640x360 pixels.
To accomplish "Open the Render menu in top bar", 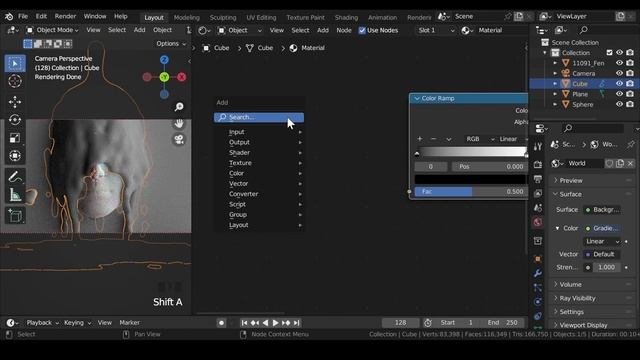I will pyautogui.click(x=65, y=16).
